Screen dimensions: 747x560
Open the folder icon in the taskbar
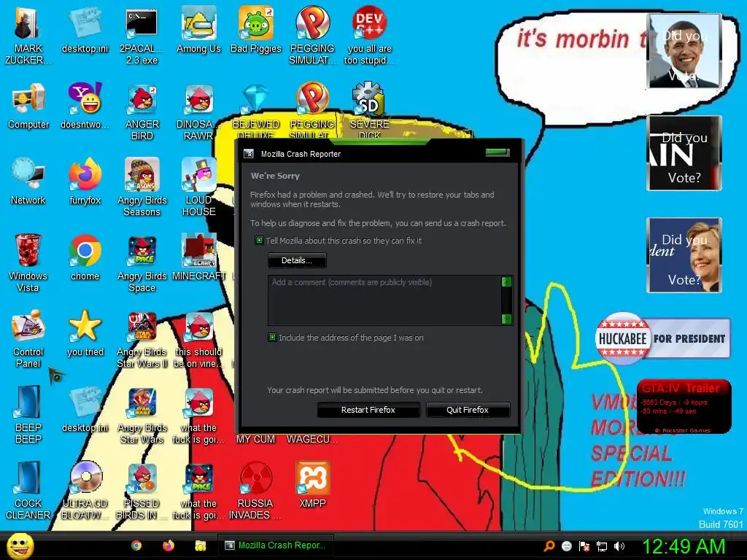200,545
